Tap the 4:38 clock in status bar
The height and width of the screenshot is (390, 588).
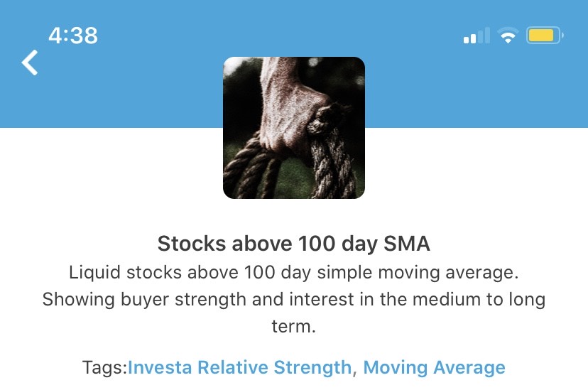(73, 36)
